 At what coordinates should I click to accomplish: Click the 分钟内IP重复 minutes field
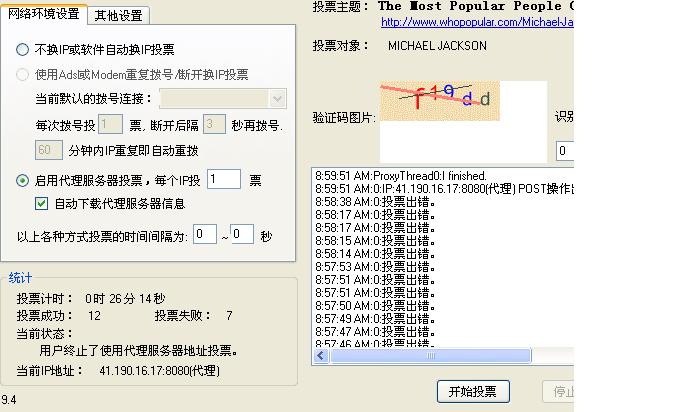(x=48, y=150)
